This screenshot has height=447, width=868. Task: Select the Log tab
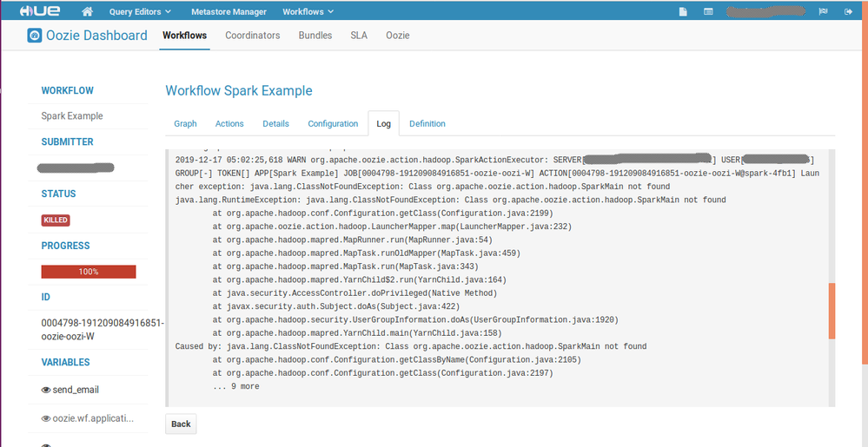coord(384,123)
